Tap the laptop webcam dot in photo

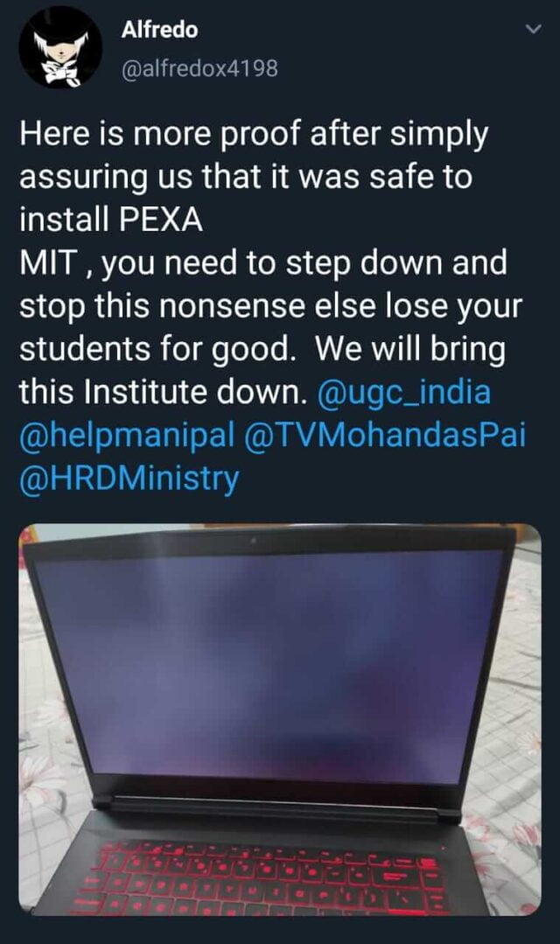(x=251, y=540)
